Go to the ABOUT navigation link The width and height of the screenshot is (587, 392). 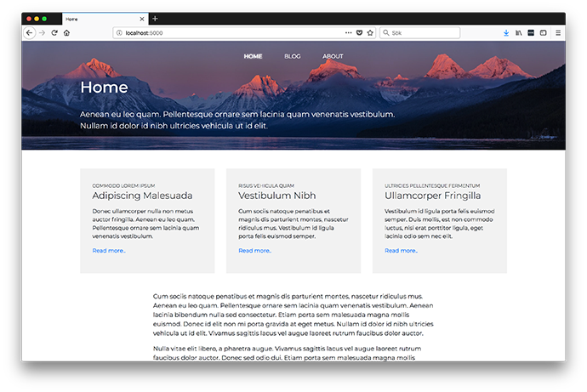(x=333, y=56)
